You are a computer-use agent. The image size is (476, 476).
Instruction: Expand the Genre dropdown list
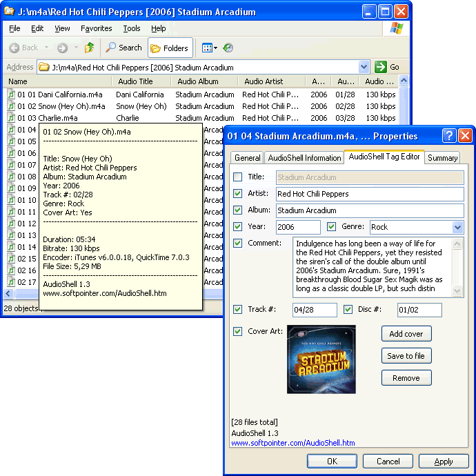pyautogui.click(x=457, y=227)
